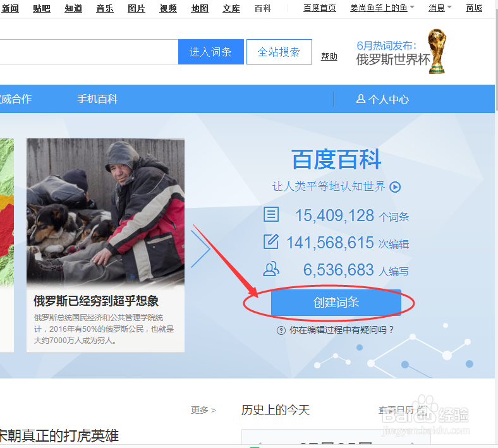Click the question mark help icon
This screenshot has width=498, height=448.
pos(281,330)
